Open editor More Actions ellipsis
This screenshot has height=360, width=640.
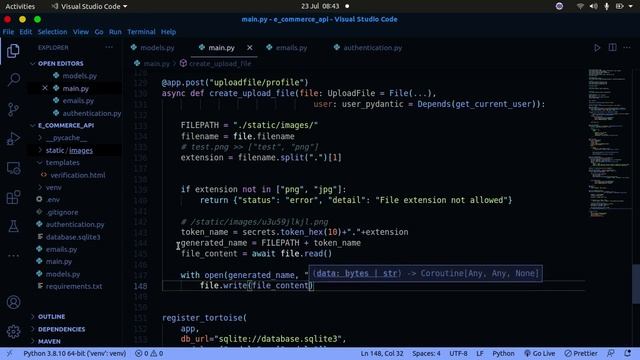(x=627, y=47)
